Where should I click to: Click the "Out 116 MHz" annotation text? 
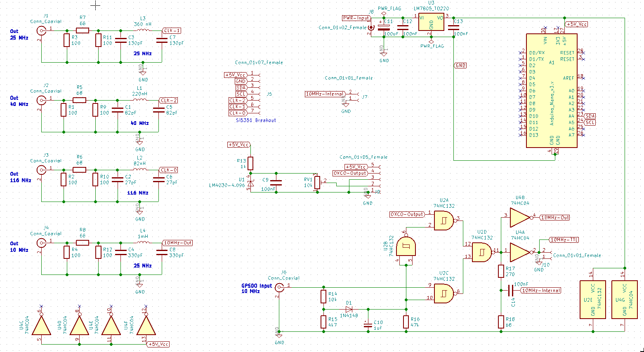click(21, 177)
